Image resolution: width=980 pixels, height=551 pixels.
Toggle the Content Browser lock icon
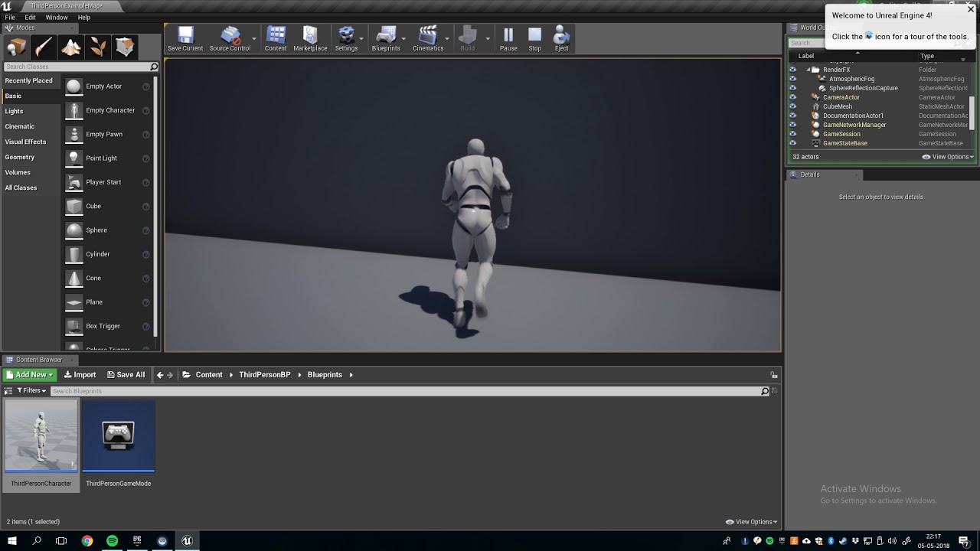(x=774, y=375)
